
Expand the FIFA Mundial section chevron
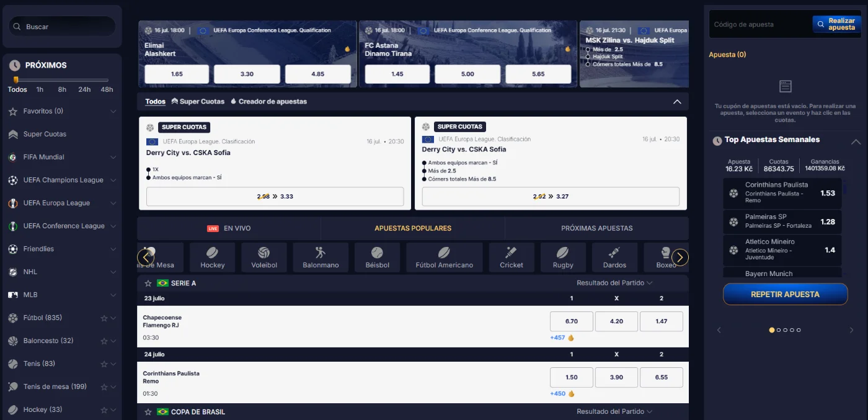tap(113, 158)
